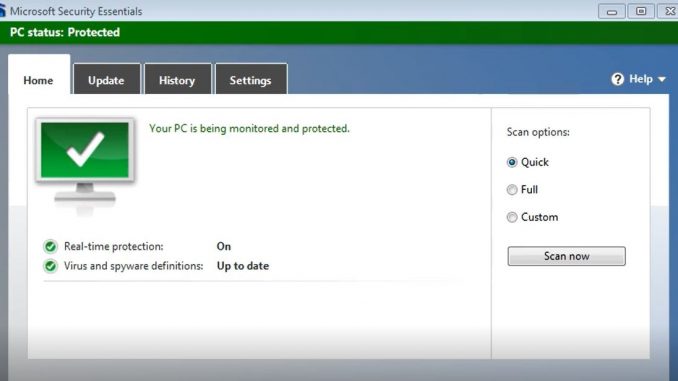Select the Quick scan option

point(512,162)
